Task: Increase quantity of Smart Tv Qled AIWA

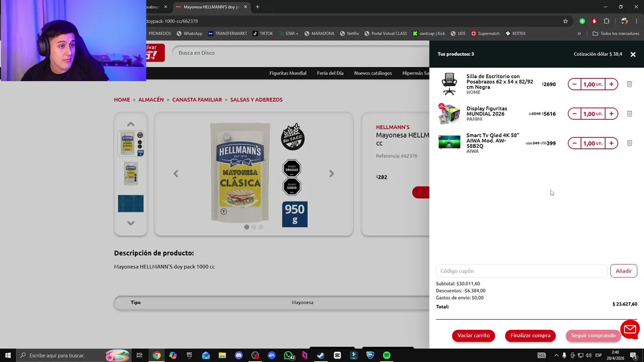Action: (611, 143)
